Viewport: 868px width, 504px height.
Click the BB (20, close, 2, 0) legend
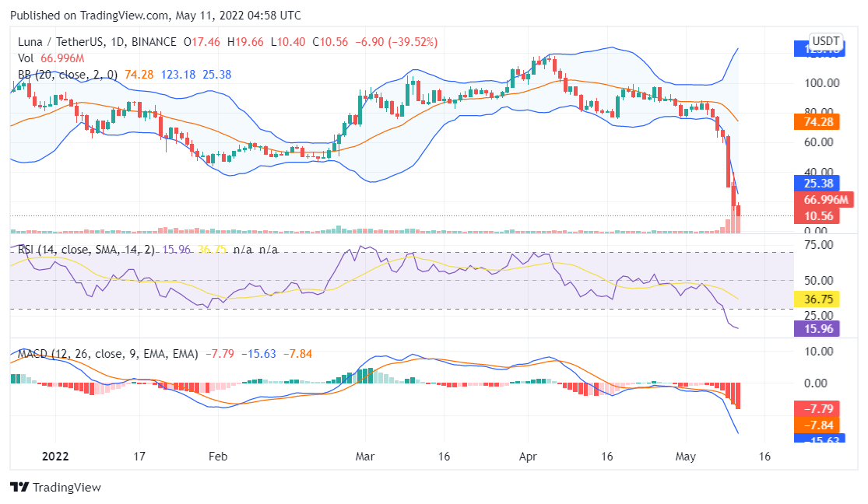68,75
